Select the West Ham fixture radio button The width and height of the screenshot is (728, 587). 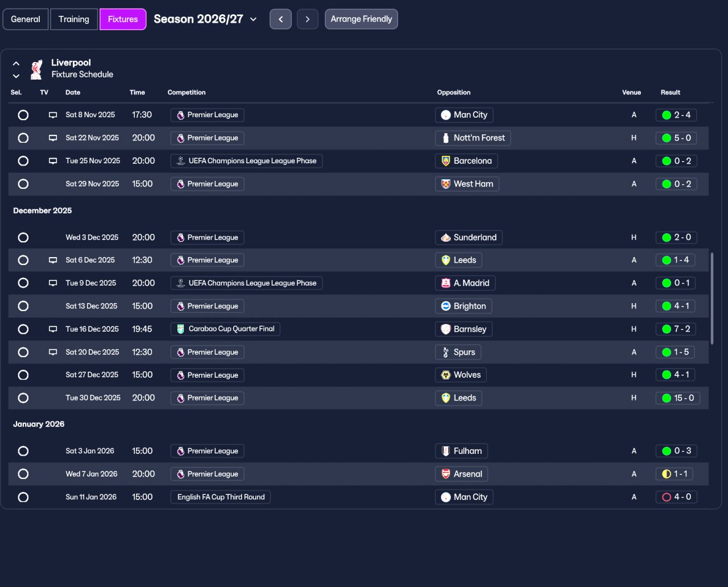click(x=23, y=184)
